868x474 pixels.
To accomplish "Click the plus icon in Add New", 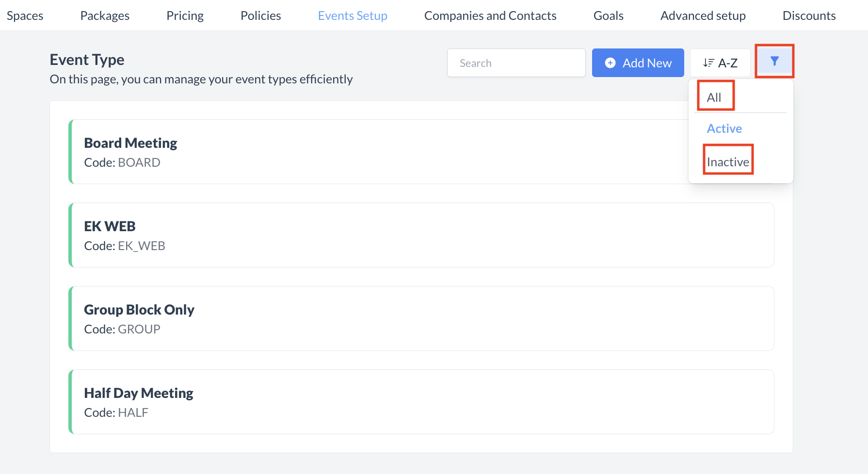I will coord(611,63).
